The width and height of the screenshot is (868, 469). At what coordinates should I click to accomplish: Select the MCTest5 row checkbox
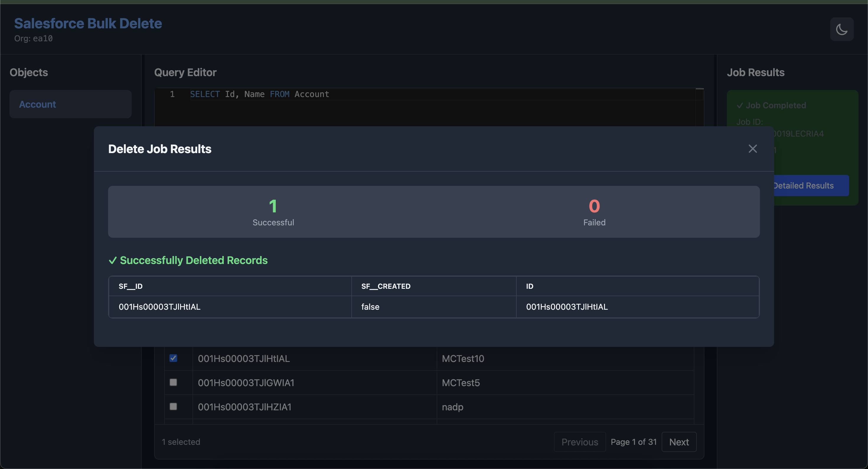[x=173, y=382]
